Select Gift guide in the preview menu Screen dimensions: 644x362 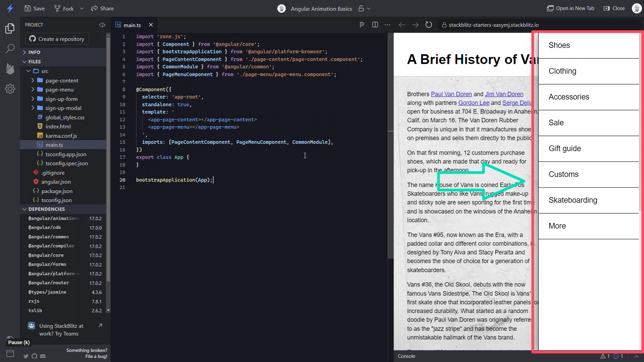589,149
